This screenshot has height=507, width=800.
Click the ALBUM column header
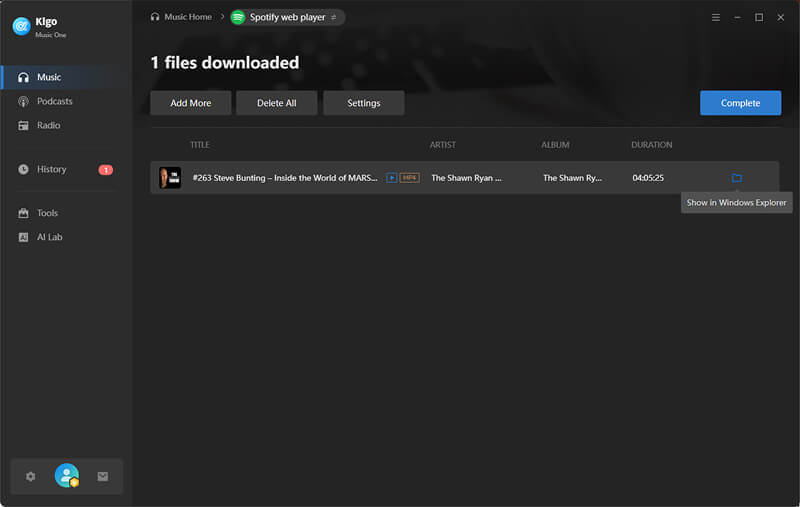point(555,145)
